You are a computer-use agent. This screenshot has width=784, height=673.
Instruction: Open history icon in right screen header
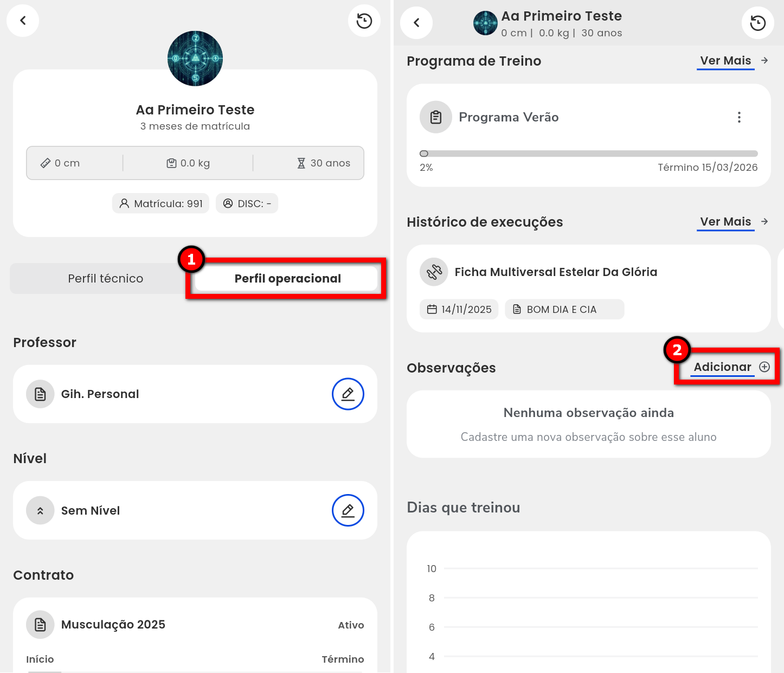pyautogui.click(x=757, y=23)
